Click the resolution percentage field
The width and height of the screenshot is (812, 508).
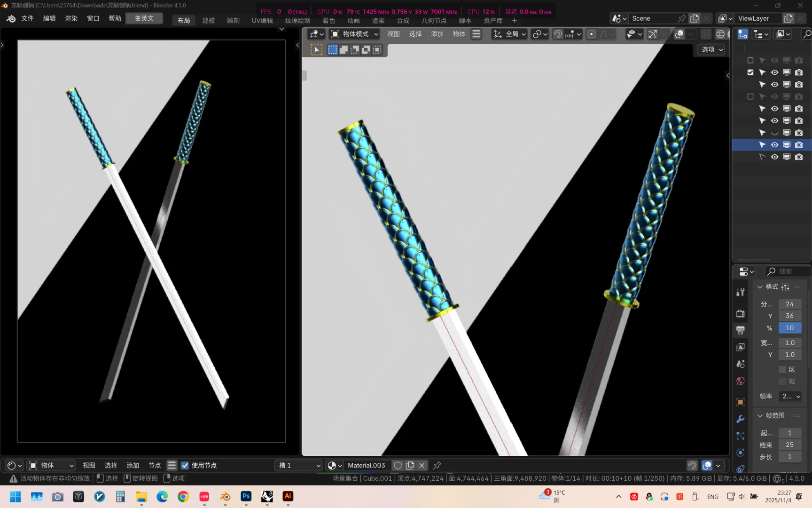pos(790,328)
